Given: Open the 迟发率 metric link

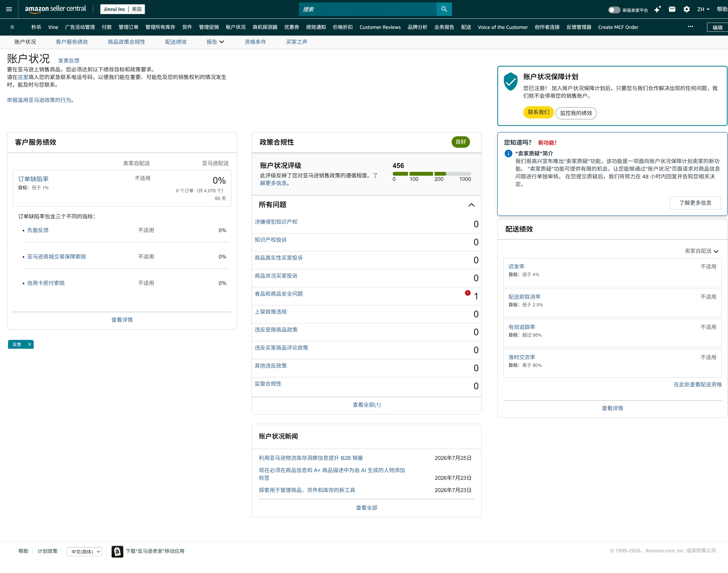Looking at the screenshot, I should 516,266.
